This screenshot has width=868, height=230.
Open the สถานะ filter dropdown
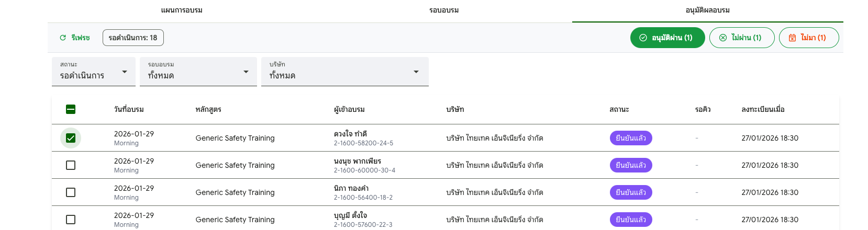pyautogui.click(x=94, y=72)
